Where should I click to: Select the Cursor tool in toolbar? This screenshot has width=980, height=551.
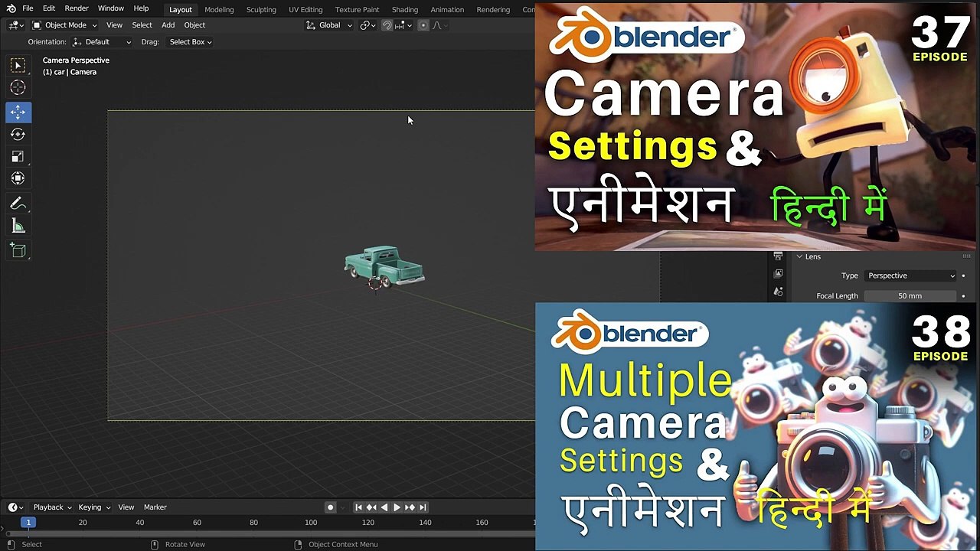pos(18,88)
